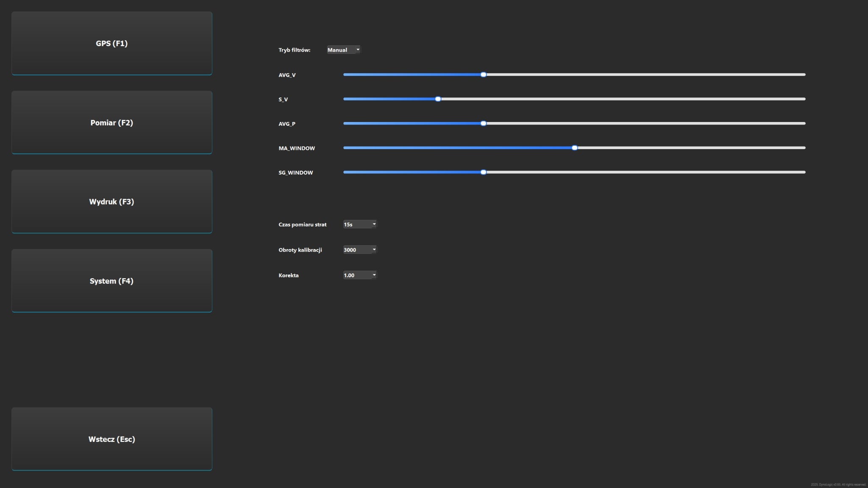Click the S_V slider handle
The width and height of the screenshot is (868, 488).
point(438,99)
